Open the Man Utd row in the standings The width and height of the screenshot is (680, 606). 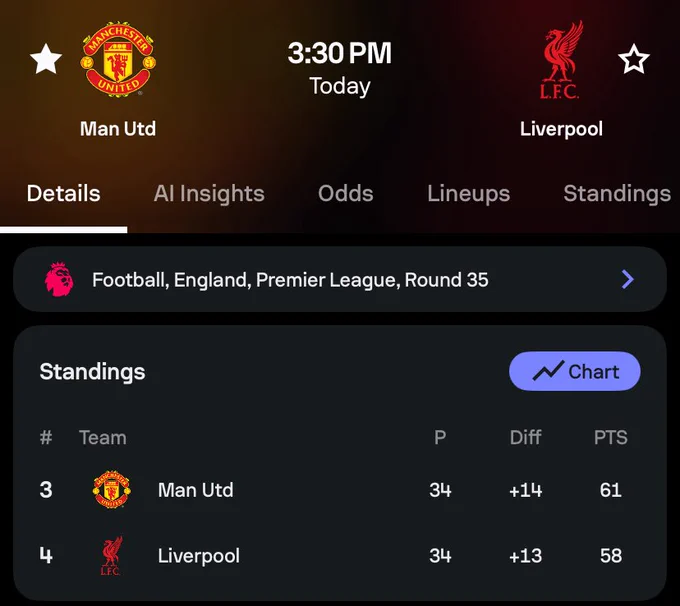(x=340, y=490)
